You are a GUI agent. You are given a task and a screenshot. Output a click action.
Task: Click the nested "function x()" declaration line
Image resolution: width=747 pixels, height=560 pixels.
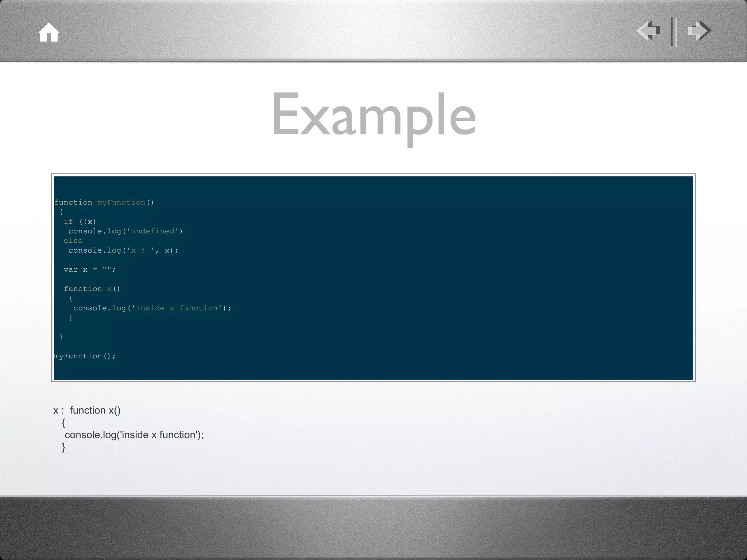click(x=92, y=289)
